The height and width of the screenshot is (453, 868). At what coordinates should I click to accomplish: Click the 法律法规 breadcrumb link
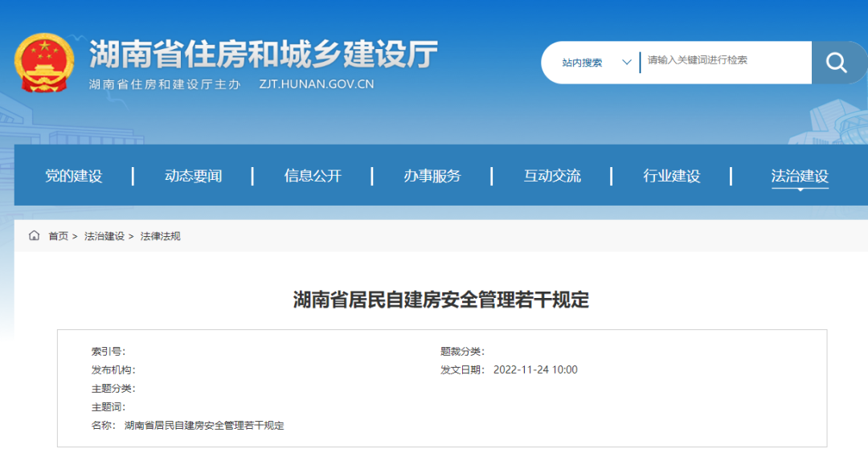point(160,236)
